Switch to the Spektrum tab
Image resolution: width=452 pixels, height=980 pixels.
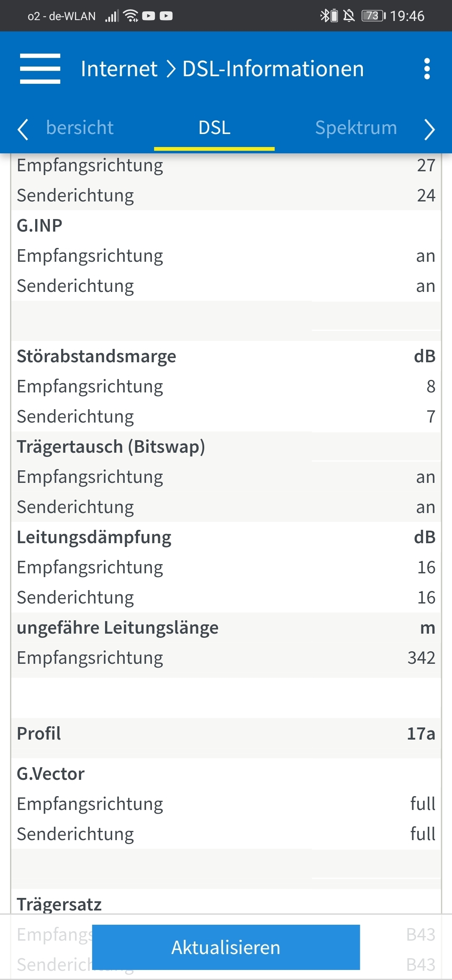356,128
